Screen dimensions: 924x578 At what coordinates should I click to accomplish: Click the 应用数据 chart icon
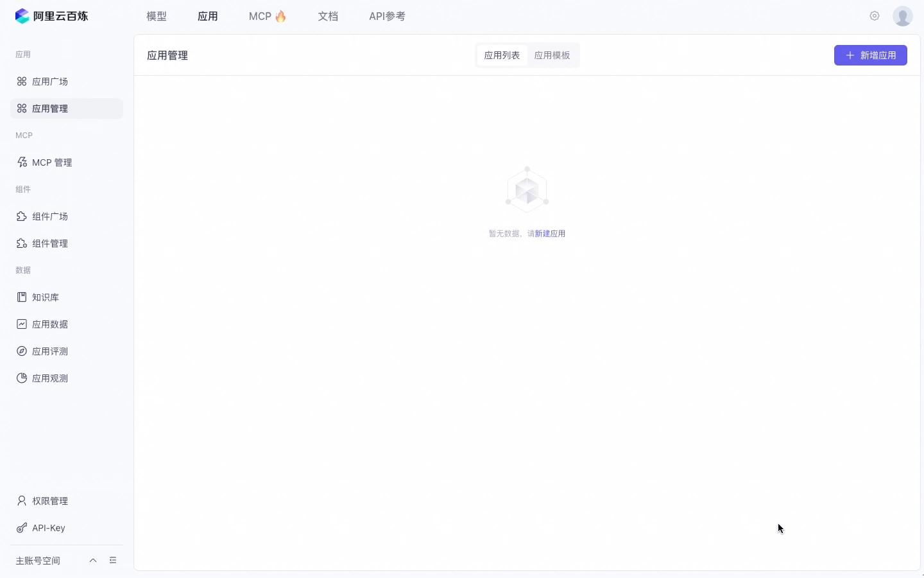point(22,324)
